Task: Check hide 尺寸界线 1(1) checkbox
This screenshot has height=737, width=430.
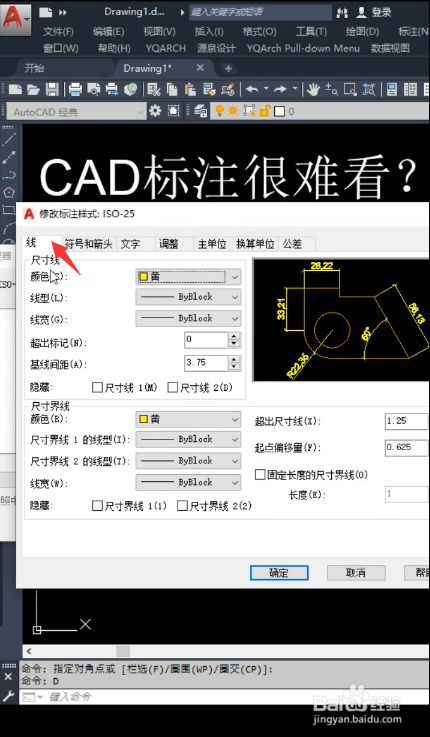Action: pos(97,506)
